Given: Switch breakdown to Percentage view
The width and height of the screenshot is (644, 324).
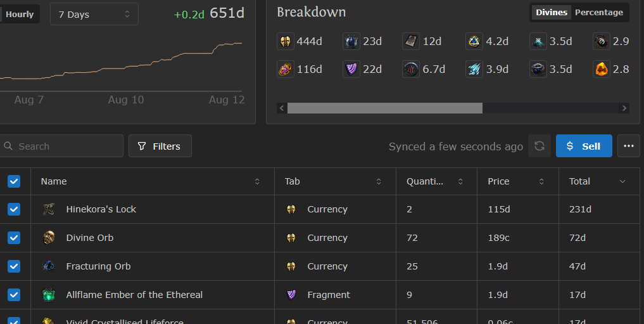Looking at the screenshot, I should 599,12.
